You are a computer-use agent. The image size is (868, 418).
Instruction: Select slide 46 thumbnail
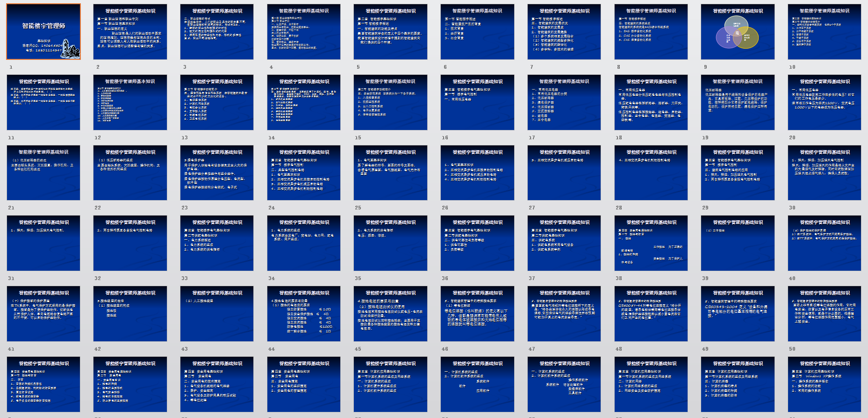click(x=477, y=314)
